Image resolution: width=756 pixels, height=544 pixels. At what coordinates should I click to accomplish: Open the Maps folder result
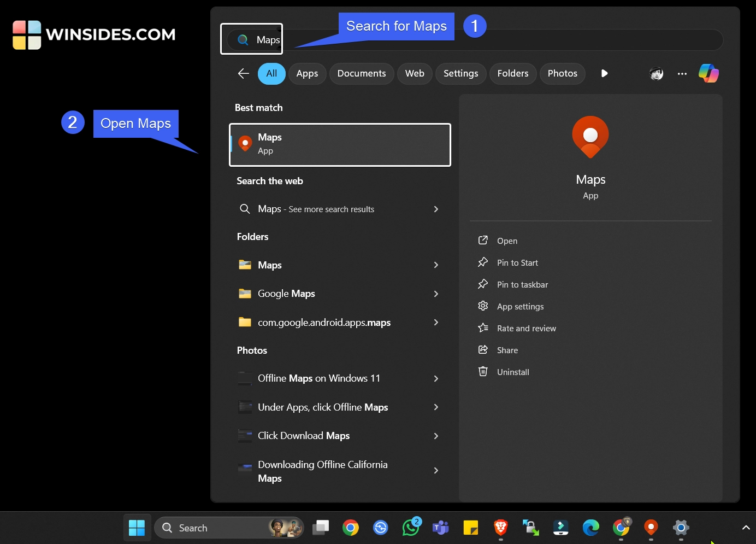(339, 265)
